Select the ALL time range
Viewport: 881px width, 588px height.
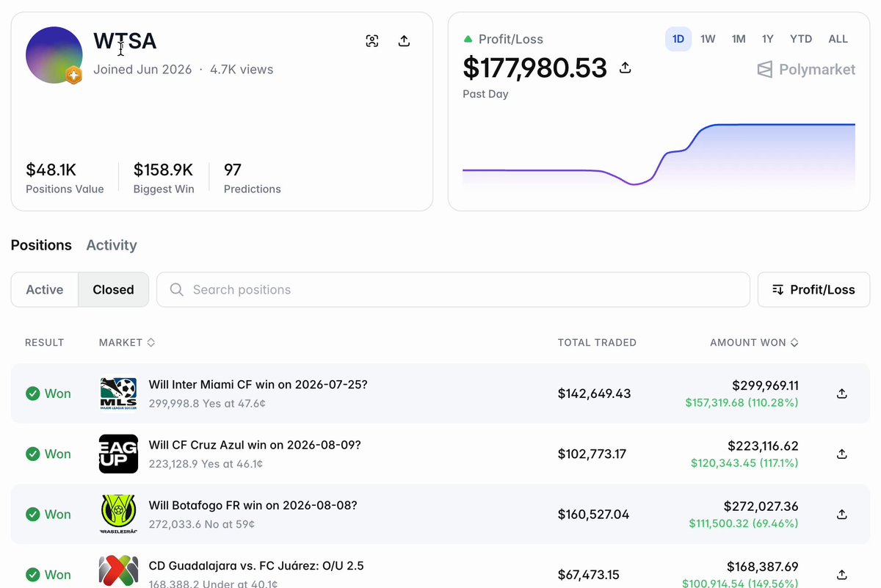[x=838, y=39]
